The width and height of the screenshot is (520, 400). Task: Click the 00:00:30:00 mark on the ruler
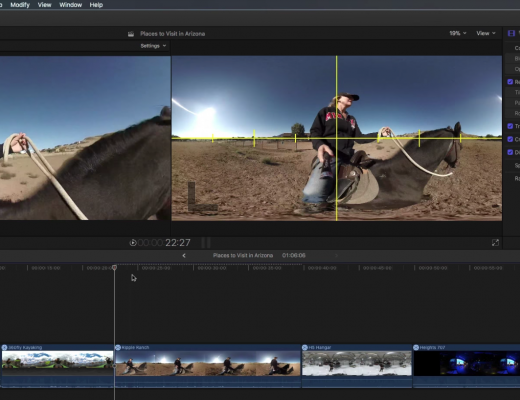click(x=212, y=268)
